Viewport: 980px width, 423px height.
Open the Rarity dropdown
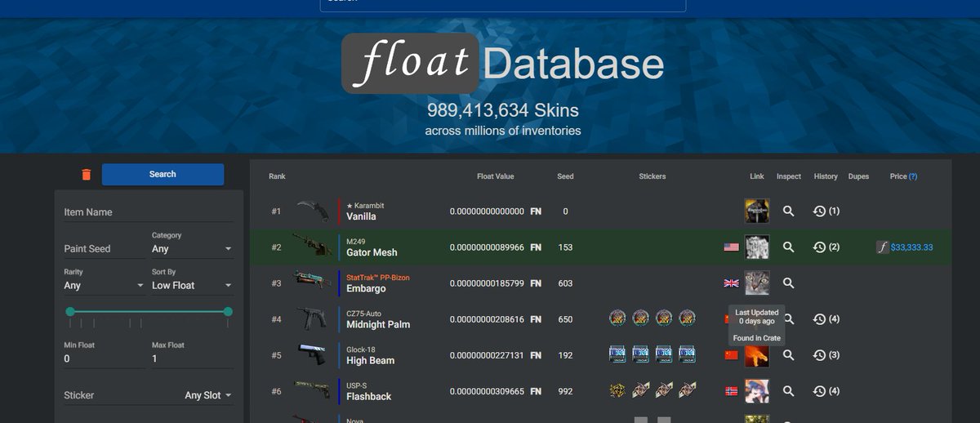[x=104, y=285]
